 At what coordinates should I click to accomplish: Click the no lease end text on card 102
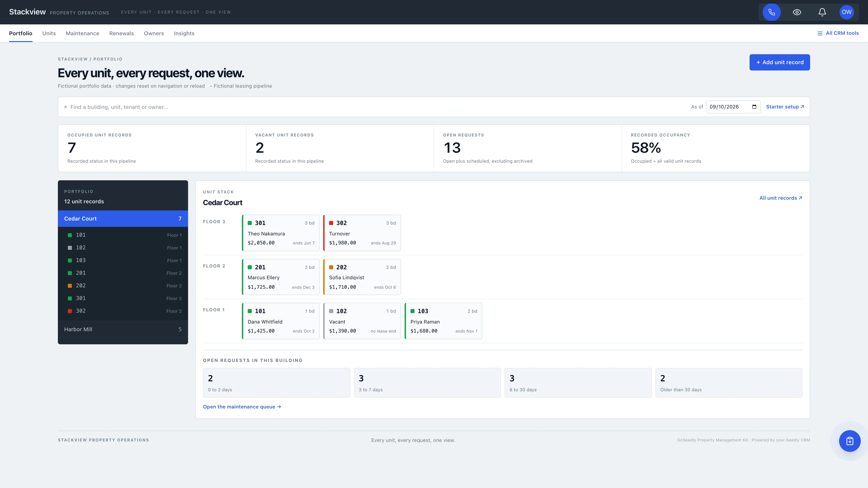[x=383, y=331]
